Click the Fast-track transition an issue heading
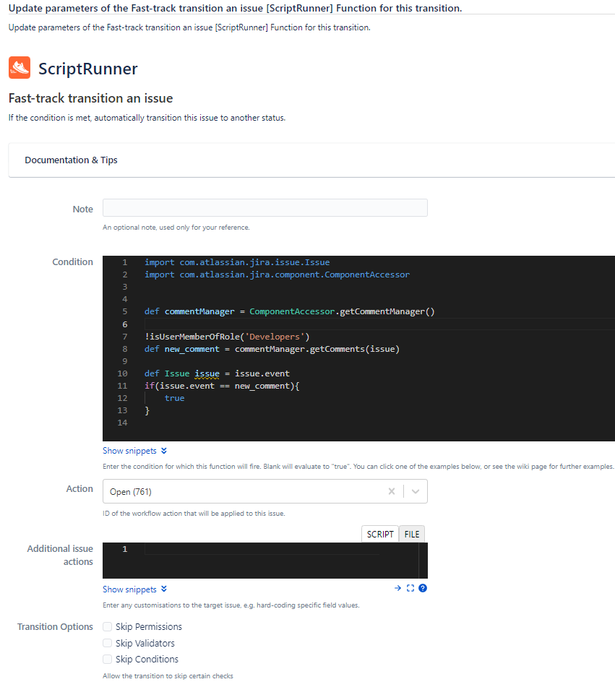This screenshot has width=615, height=700. [x=90, y=98]
